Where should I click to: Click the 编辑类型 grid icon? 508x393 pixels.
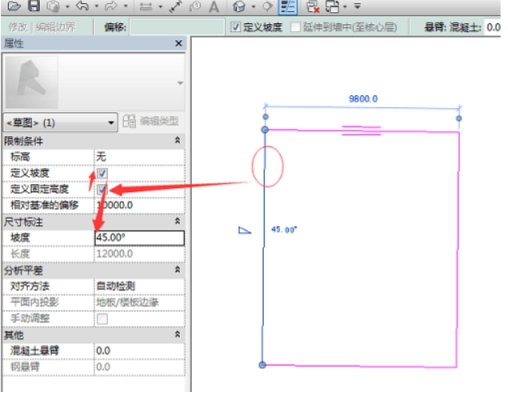coord(129,121)
